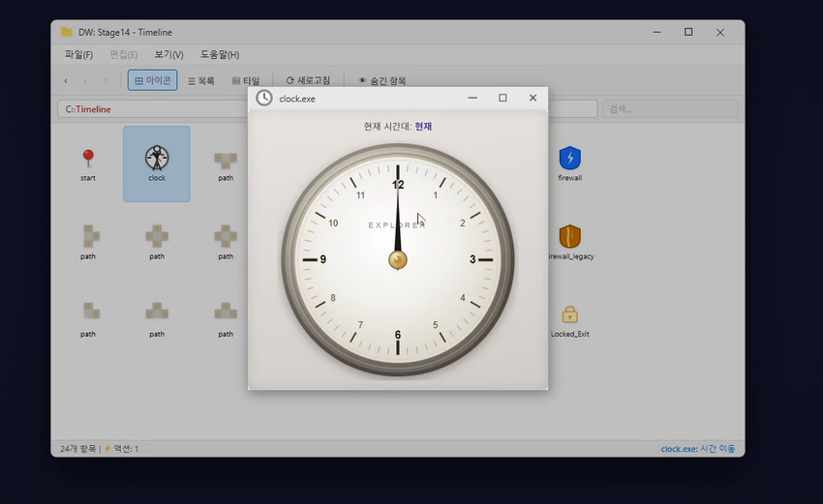This screenshot has width=823, height=504.
Task: Maximize the clock.exe window
Action: click(503, 98)
